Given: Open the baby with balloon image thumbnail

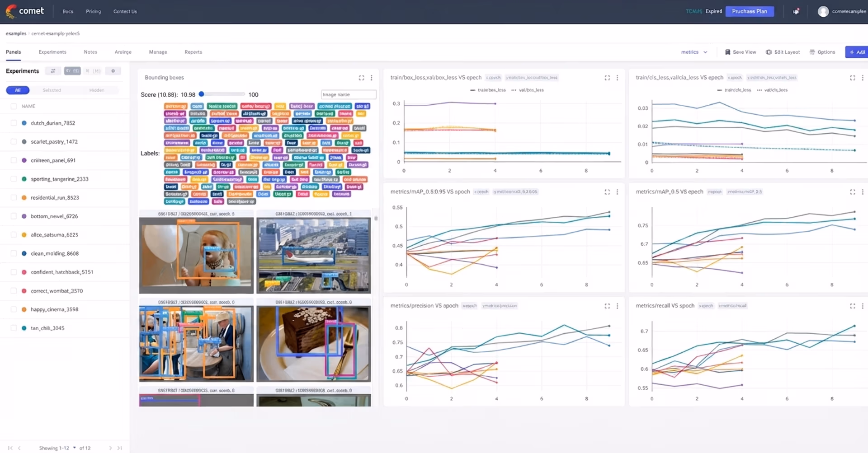Looking at the screenshot, I should [x=196, y=256].
